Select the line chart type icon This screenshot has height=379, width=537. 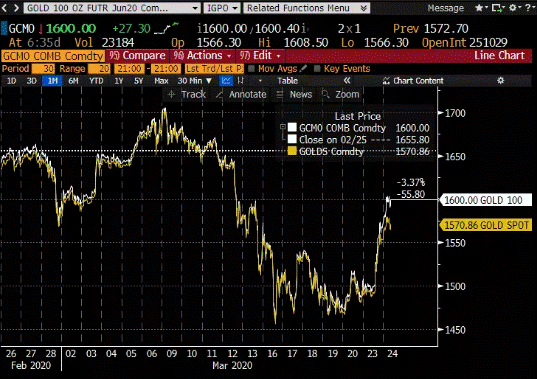226,81
